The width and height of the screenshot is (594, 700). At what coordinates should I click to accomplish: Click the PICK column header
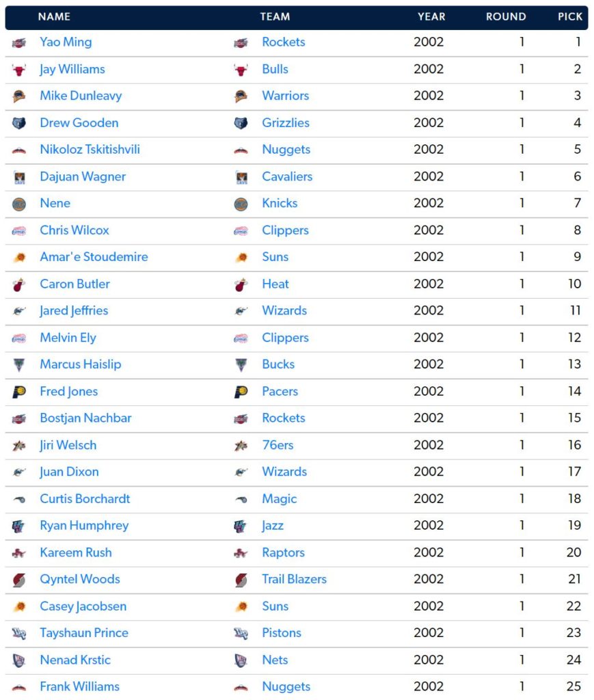569,17
